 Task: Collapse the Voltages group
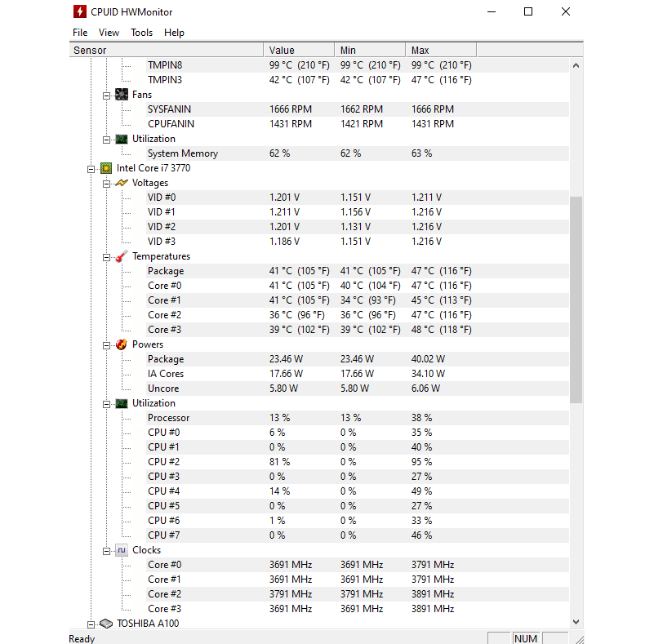tap(106, 184)
